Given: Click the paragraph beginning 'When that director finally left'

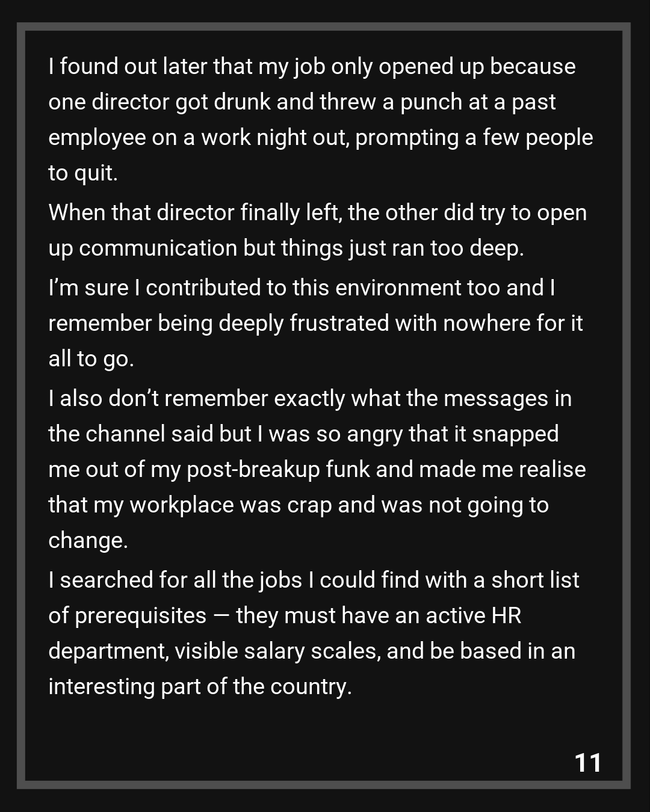Looking at the screenshot, I should click(x=317, y=230).
